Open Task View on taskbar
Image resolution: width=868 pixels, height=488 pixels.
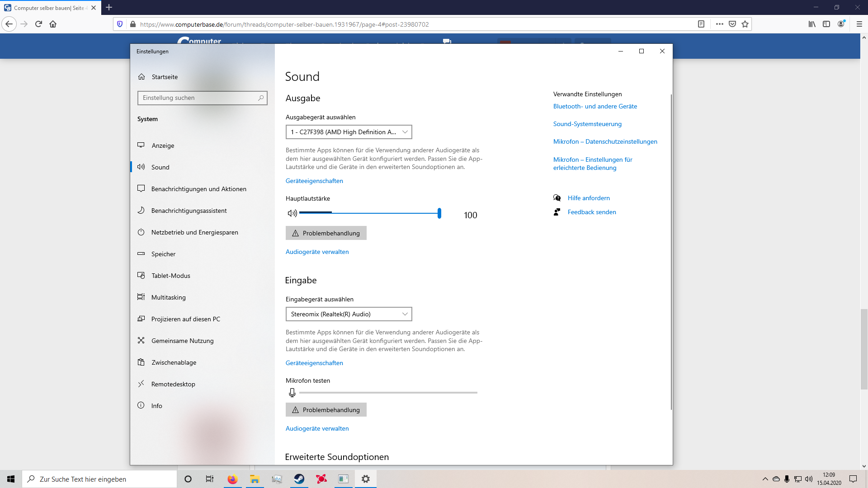coord(210,479)
